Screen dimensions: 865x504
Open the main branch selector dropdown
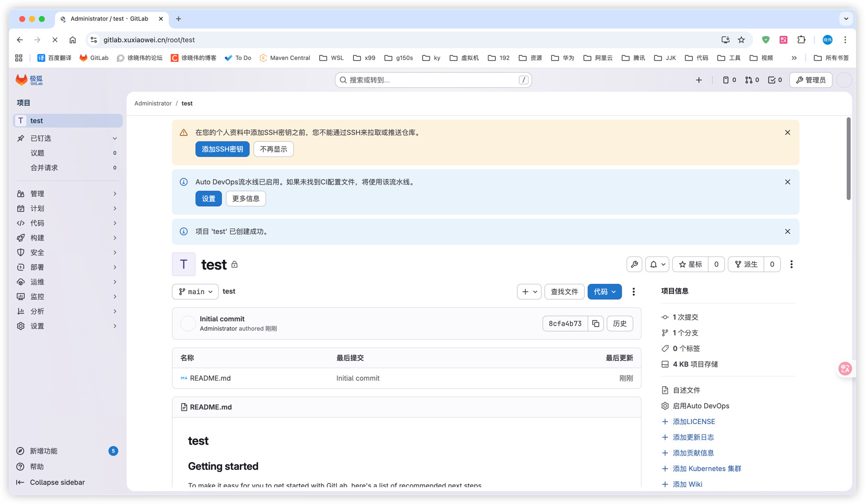click(195, 292)
